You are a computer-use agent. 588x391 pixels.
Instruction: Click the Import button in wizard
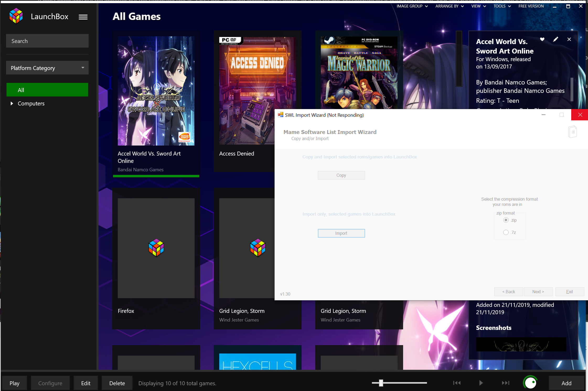(341, 233)
